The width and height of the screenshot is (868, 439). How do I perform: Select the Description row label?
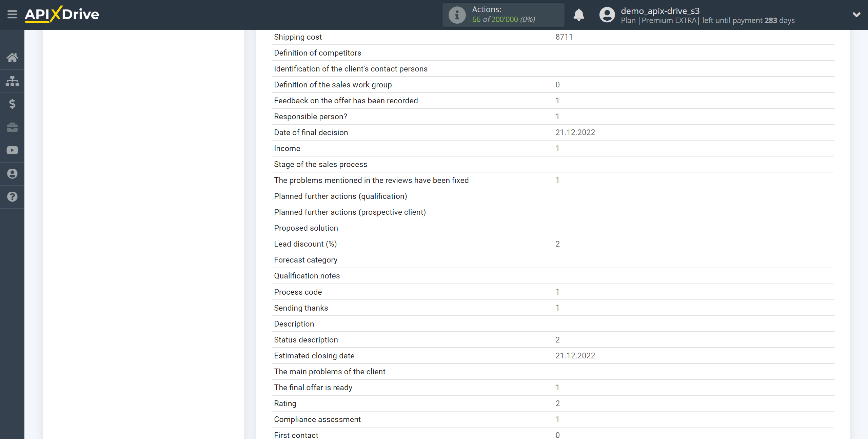pos(294,324)
